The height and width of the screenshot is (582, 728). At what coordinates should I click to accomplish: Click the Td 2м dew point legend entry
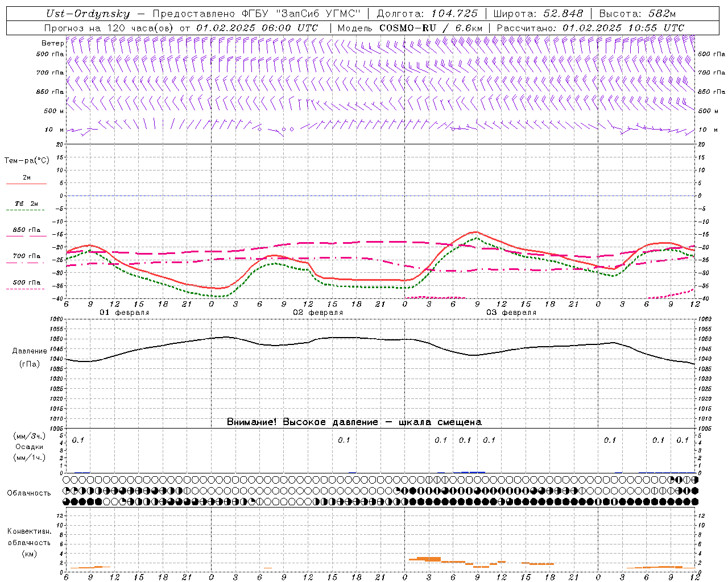tap(26, 203)
